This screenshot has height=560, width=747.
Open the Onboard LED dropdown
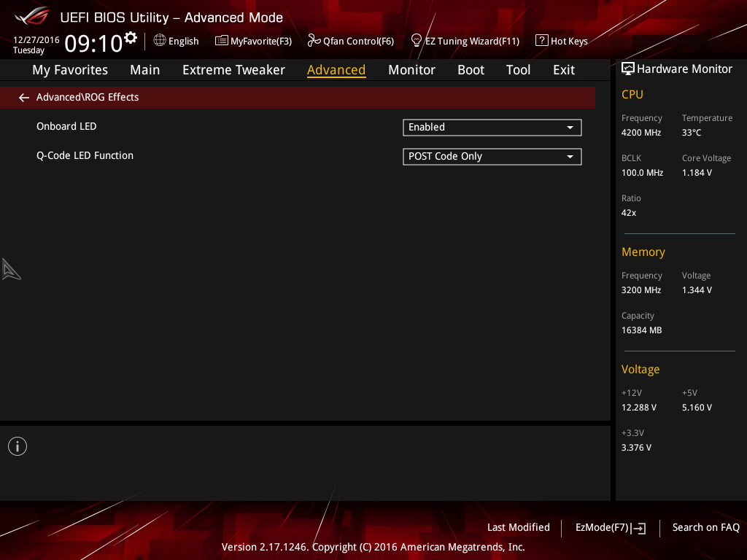pyautogui.click(x=492, y=127)
